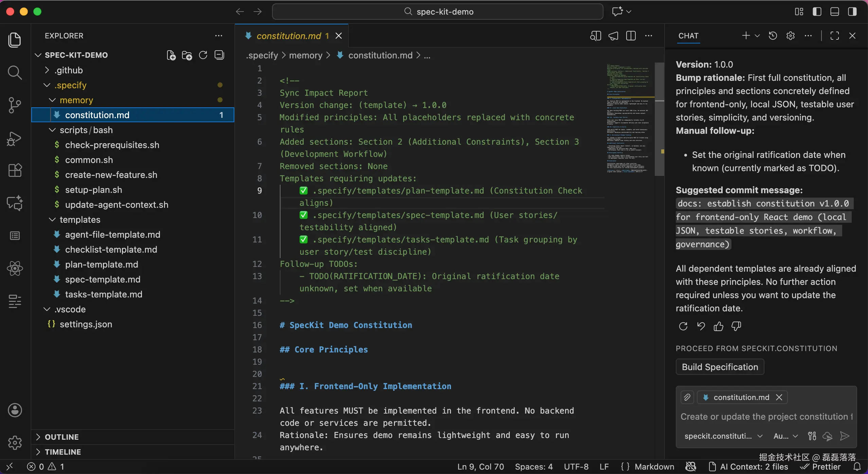Open Run and Debug view
This screenshot has width=868, height=474.
[x=15, y=139]
